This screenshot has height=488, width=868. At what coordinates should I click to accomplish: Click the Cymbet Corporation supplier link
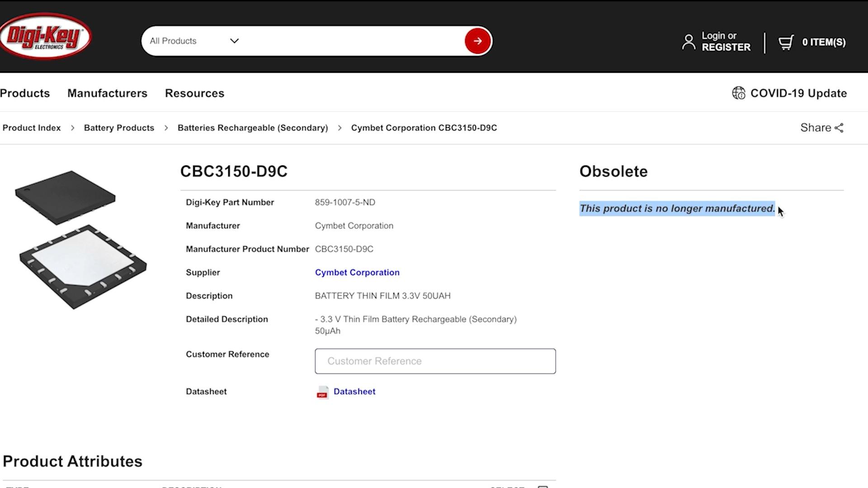tap(357, 272)
